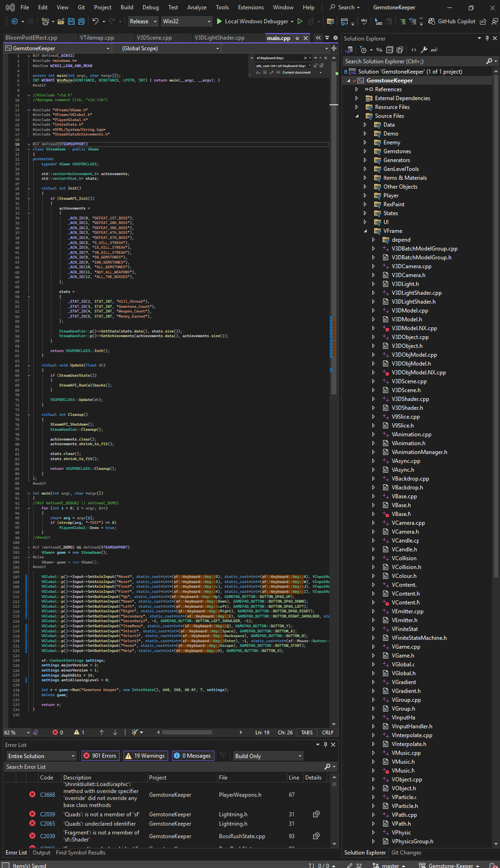500x868 pixels.
Task: Click the Save All toolbar icon
Action: pyautogui.click(x=81, y=21)
